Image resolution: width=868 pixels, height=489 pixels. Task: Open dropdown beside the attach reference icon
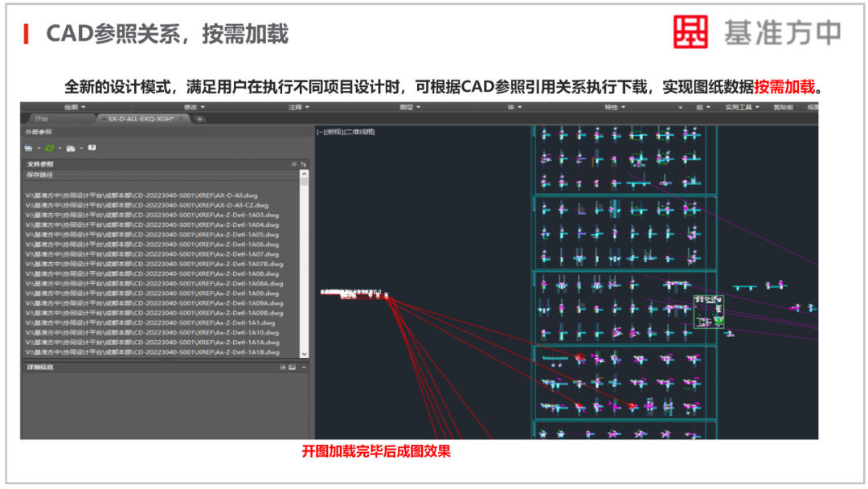click(38, 148)
